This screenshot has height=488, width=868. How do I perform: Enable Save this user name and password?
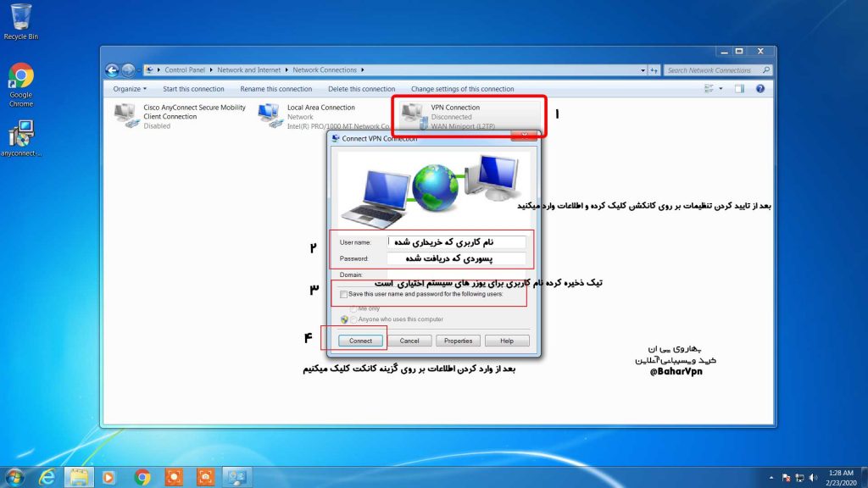(344, 294)
